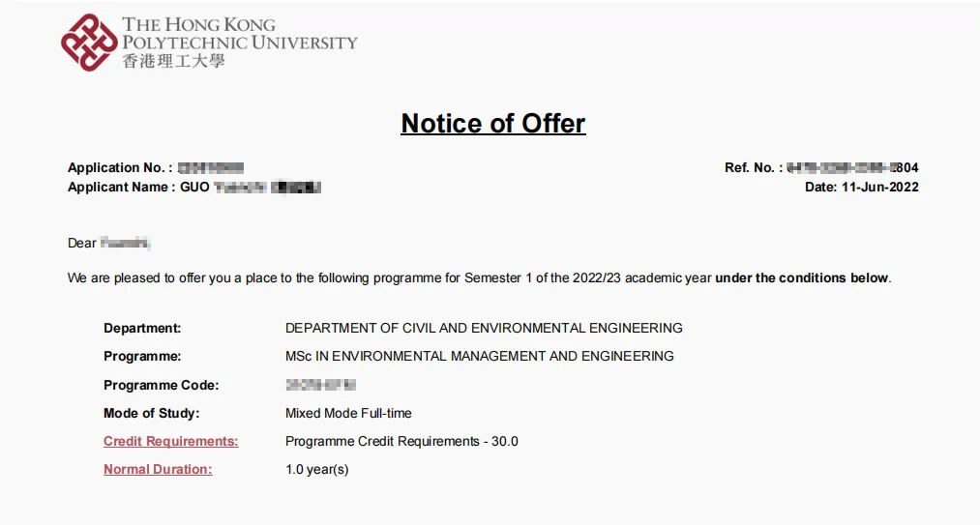Click the applicant name GUO

[194, 188]
